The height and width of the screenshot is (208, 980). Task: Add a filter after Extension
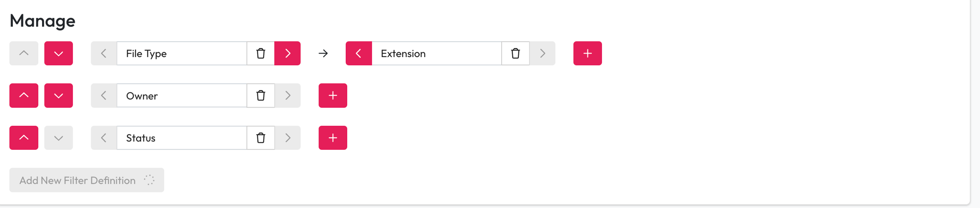coord(587,53)
